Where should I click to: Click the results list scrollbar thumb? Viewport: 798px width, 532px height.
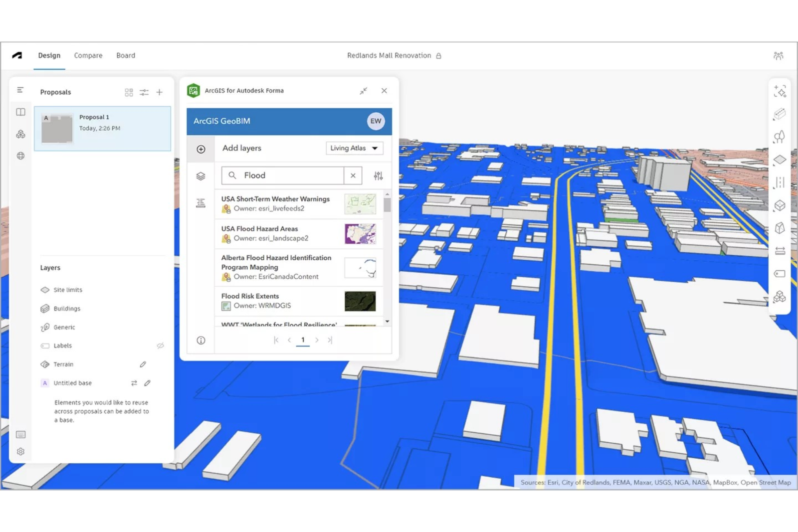click(388, 205)
